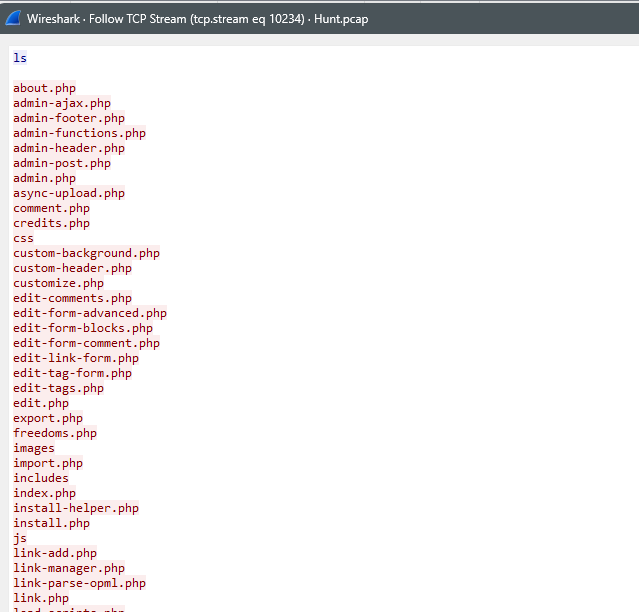This screenshot has height=612, width=639.
Task: Click the 'ls' command line
Action: pyautogui.click(x=20, y=58)
